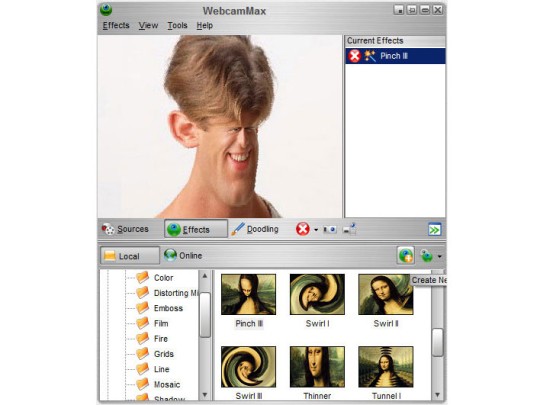Screen dimensions: 540x405
Task: Open dropdown arrow beside green webcam icon
Action: (x=439, y=256)
